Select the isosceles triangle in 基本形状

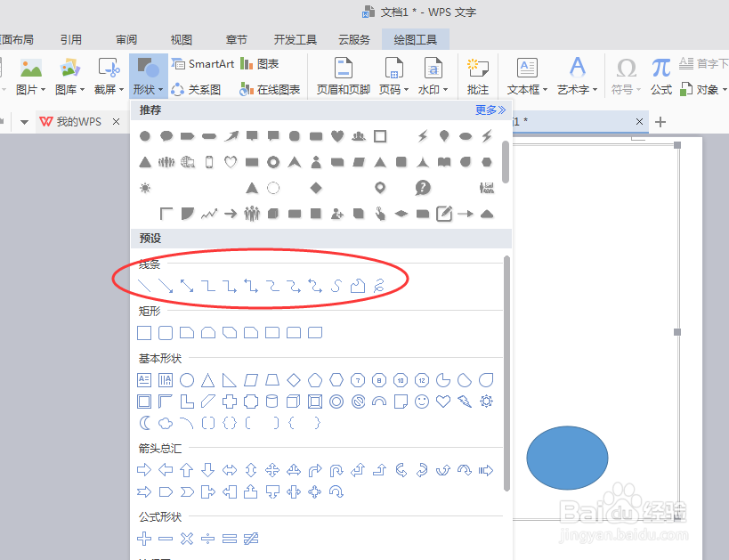[x=207, y=380]
